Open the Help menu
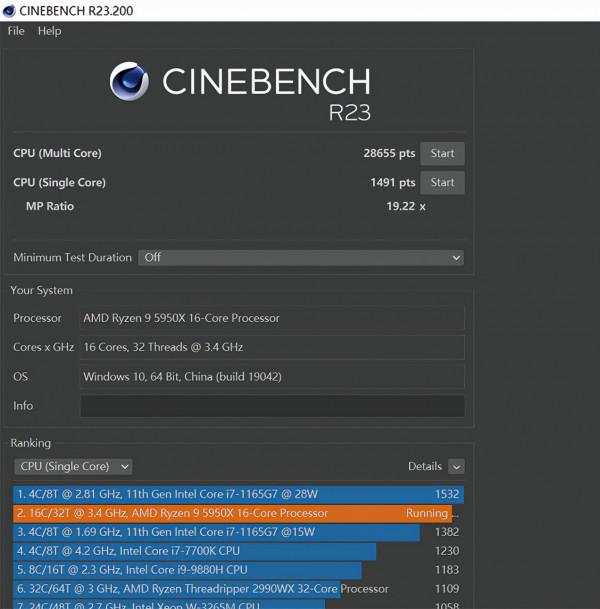The image size is (600, 609). point(50,31)
